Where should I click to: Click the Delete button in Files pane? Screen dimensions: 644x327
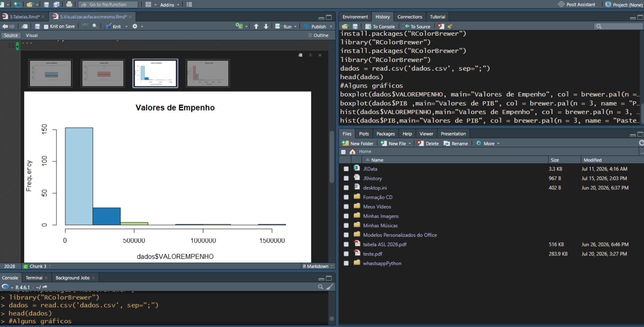coord(428,143)
